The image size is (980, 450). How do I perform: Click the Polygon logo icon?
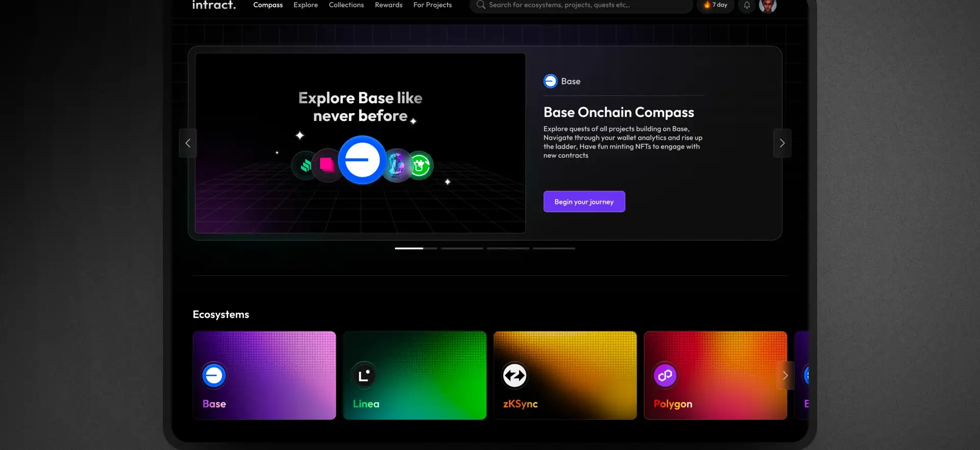coord(665,376)
